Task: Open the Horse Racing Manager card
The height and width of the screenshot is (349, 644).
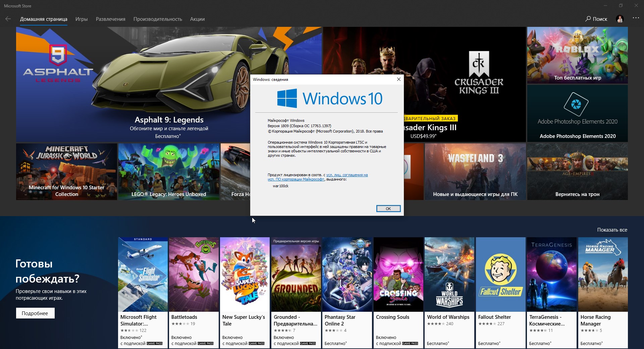Action: coord(603,293)
